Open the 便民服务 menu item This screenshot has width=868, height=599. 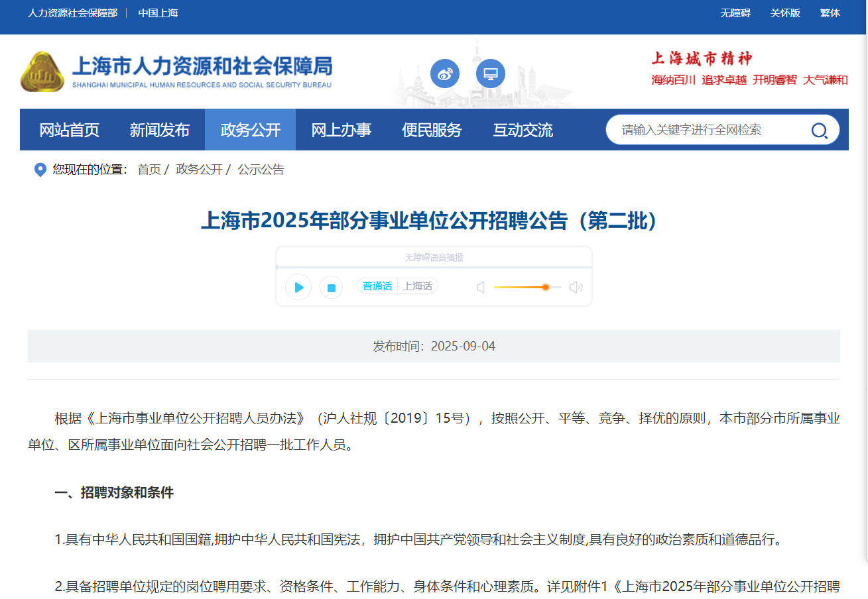[432, 130]
